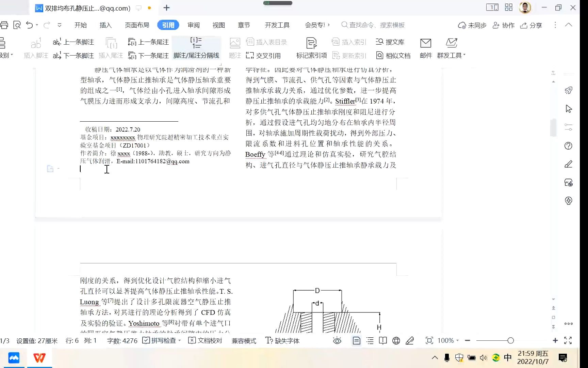Click the 邮件 mail icon
Screen dimensions: 588x368
click(x=426, y=48)
